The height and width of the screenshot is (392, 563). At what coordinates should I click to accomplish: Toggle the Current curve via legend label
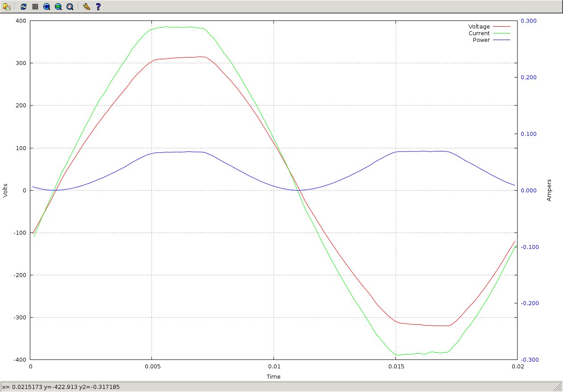coord(479,33)
